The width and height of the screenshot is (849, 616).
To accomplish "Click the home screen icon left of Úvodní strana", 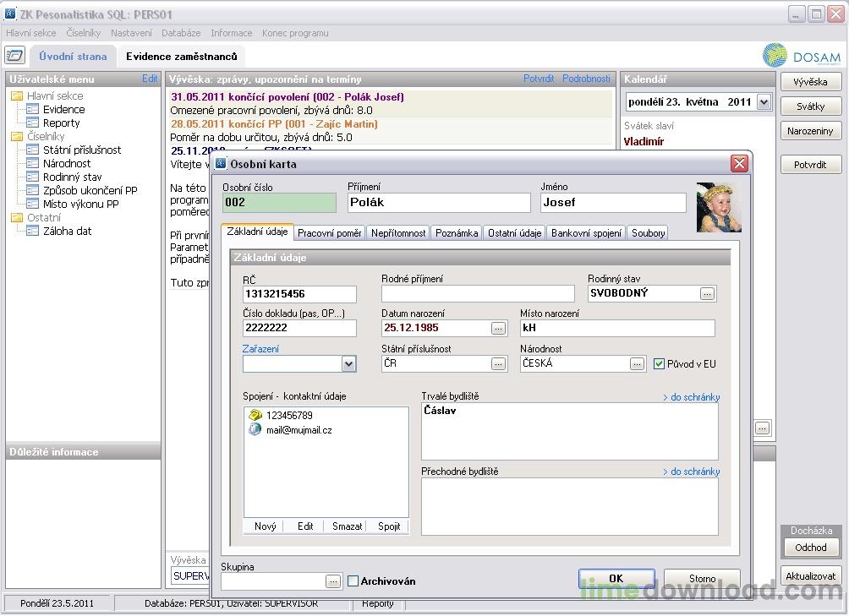I will pyautogui.click(x=14, y=56).
